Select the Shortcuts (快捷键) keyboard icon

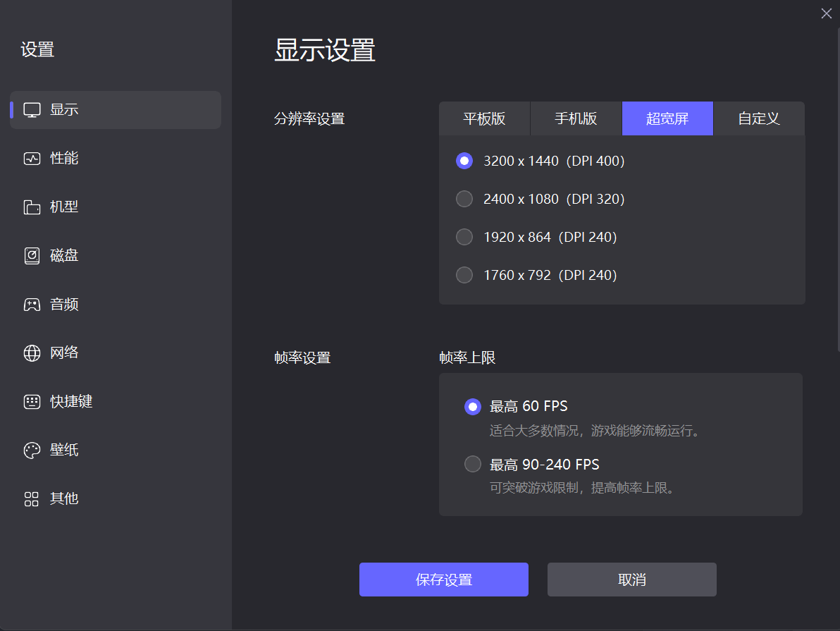pyautogui.click(x=32, y=402)
